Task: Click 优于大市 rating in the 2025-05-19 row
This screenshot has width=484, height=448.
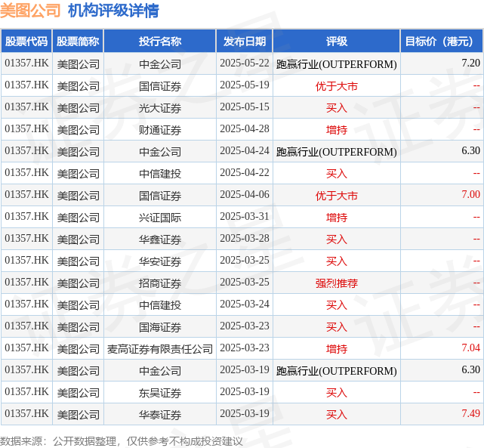Action: pyautogui.click(x=337, y=86)
